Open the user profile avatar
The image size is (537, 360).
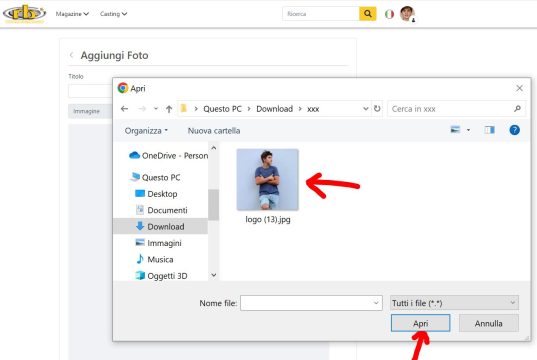coord(408,14)
